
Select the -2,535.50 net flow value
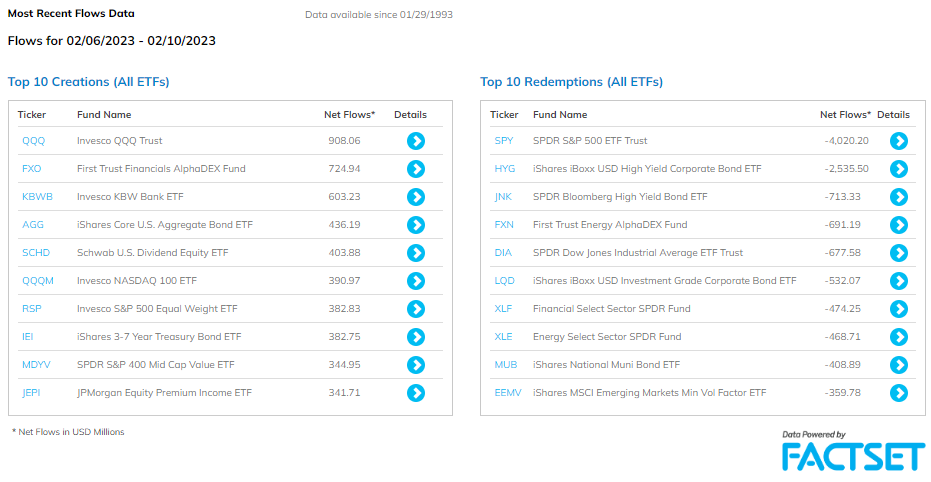847,169
